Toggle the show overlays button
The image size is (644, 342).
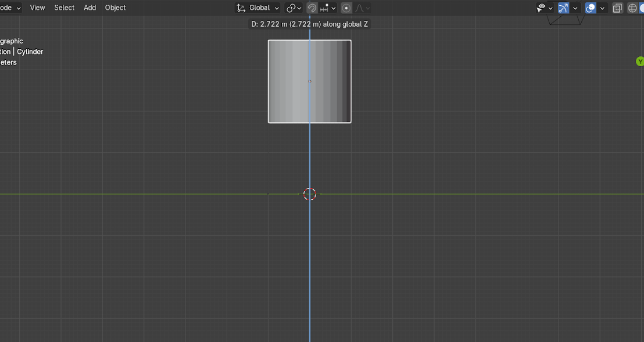pyautogui.click(x=591, y=8)
